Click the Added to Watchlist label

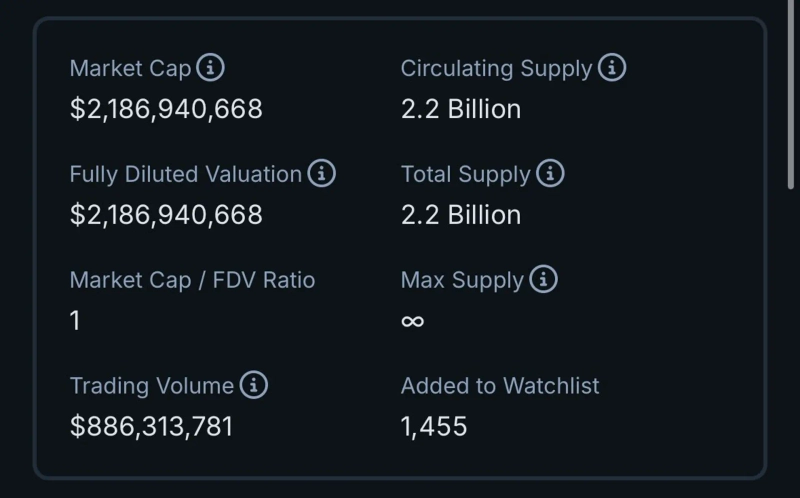pos(500,386)
